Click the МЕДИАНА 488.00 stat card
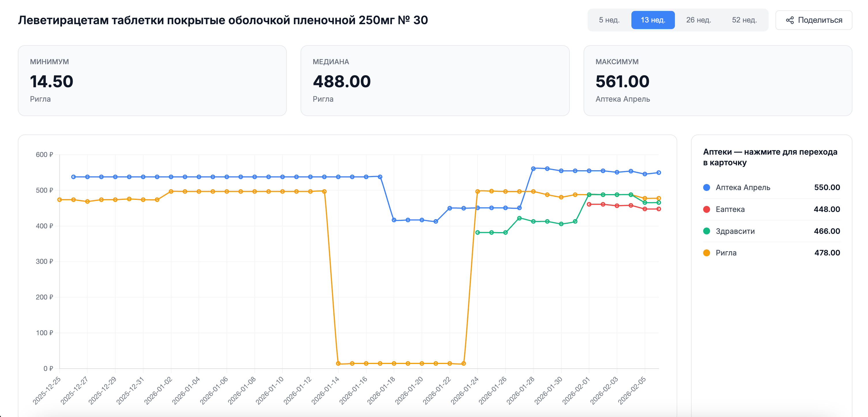This screenshot has height=417, width=868. pyautogui.click(x=435, y=81)
